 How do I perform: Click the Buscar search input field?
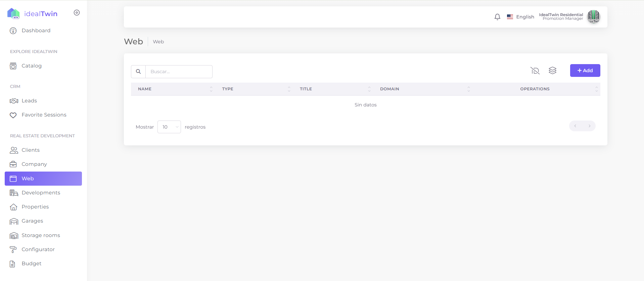tap(179, 72)
